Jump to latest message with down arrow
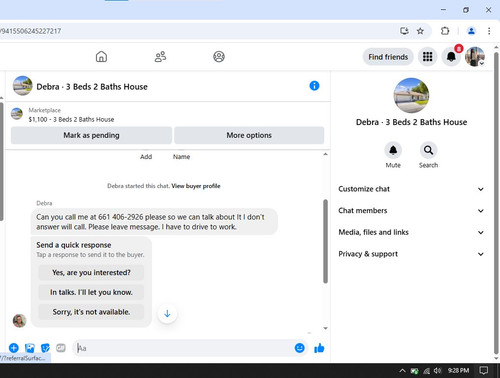The image size is (500, 378). click(x=167, y=314)
